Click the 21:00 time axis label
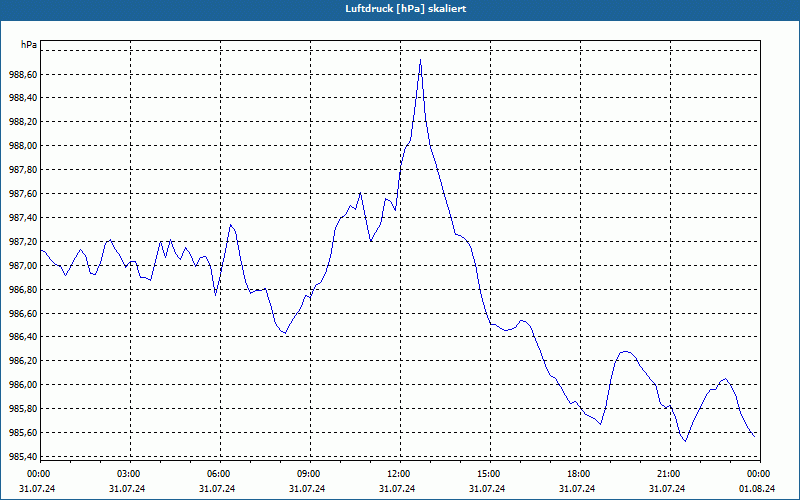 pos(669,474)
